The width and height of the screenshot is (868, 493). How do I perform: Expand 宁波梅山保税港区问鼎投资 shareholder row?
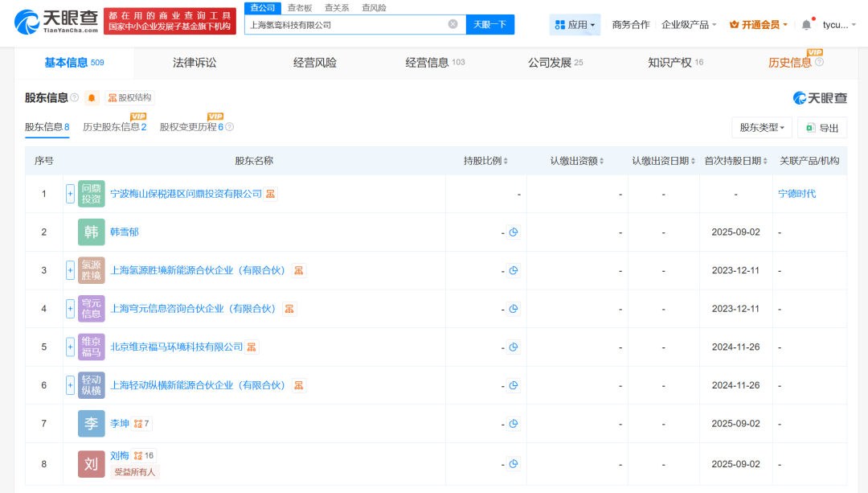coord(70,193)
